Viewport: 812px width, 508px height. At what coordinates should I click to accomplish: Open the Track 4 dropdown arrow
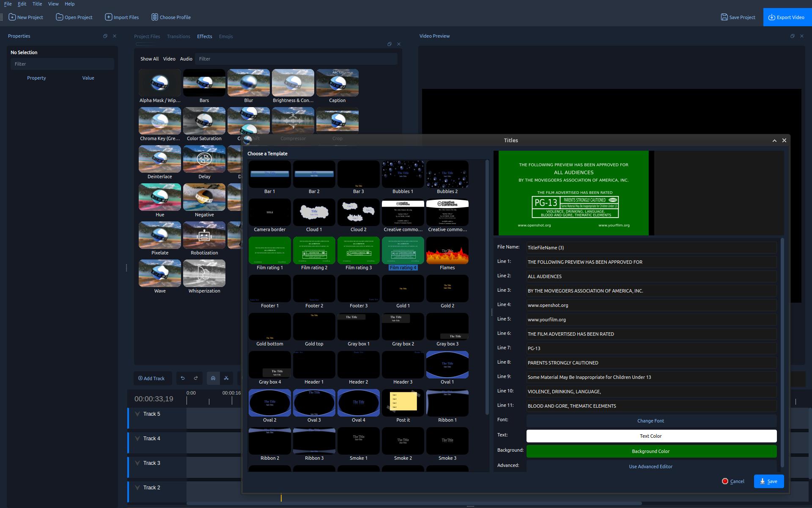(137, 439)
